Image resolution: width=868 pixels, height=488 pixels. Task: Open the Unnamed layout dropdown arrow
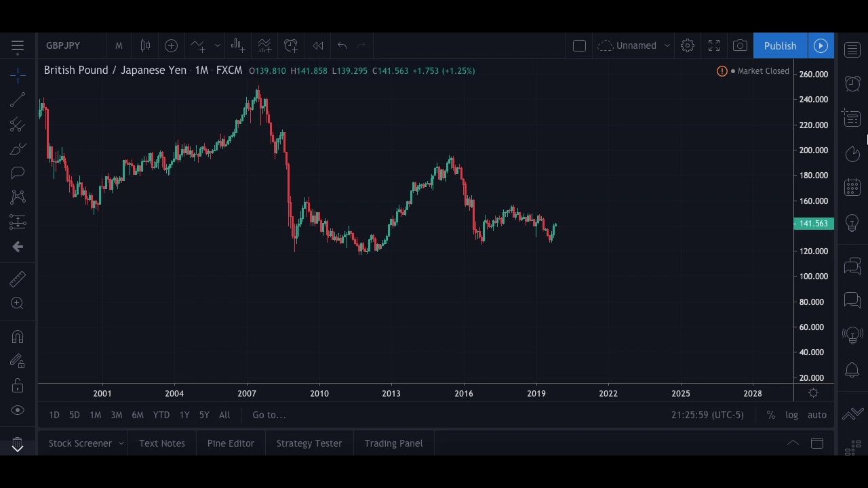[667, 45]
